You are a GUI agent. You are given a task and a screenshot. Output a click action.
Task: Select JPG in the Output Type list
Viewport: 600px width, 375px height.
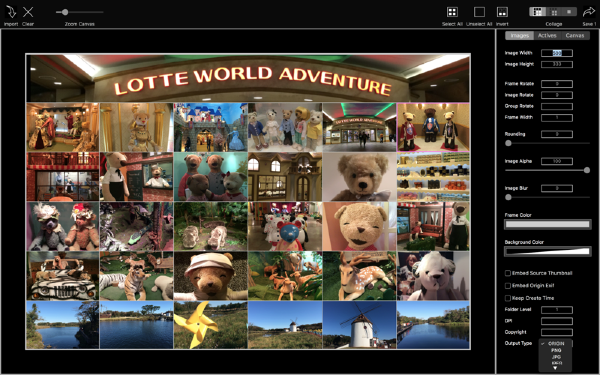(556, 357)
